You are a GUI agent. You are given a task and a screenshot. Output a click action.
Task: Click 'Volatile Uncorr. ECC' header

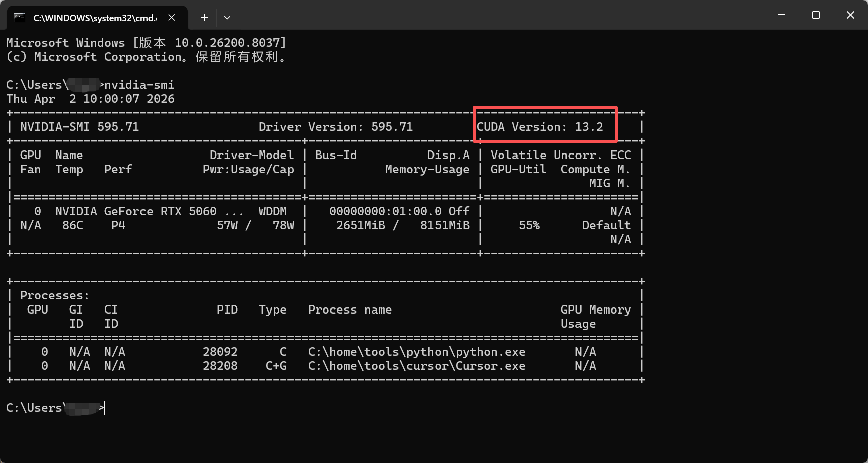click(561, 155)
